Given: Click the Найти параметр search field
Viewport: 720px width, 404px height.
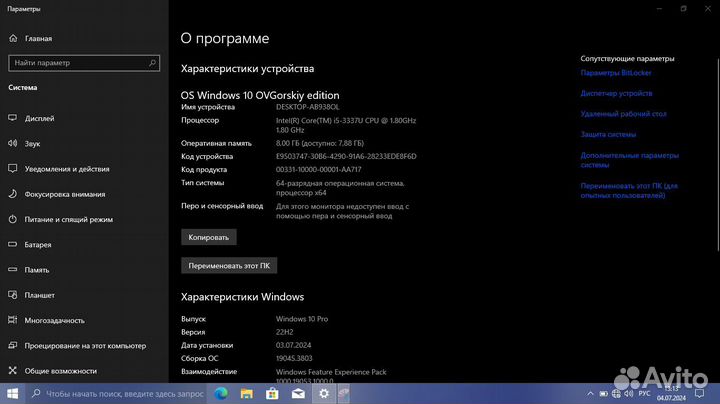Looking at the screenshot, I should click(x=84, y=63).
